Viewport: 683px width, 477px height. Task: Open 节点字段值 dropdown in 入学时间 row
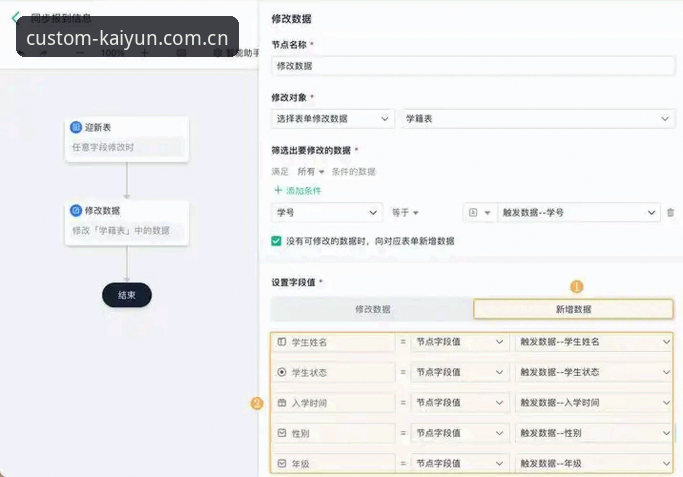460,403
